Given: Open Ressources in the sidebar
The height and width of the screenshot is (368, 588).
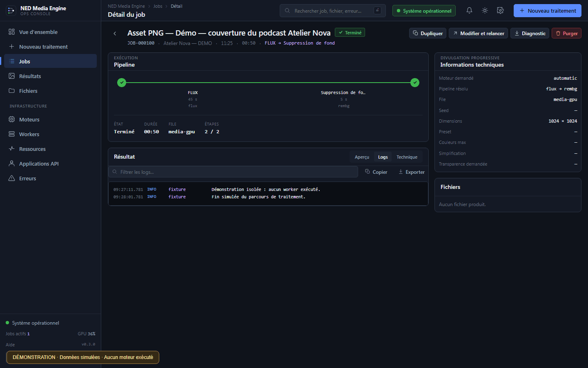Looking at the screenshot, I should tap(50, 149).
